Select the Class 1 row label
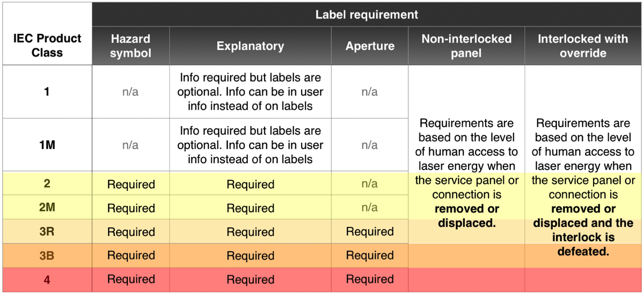 click(x=47, y=92)
